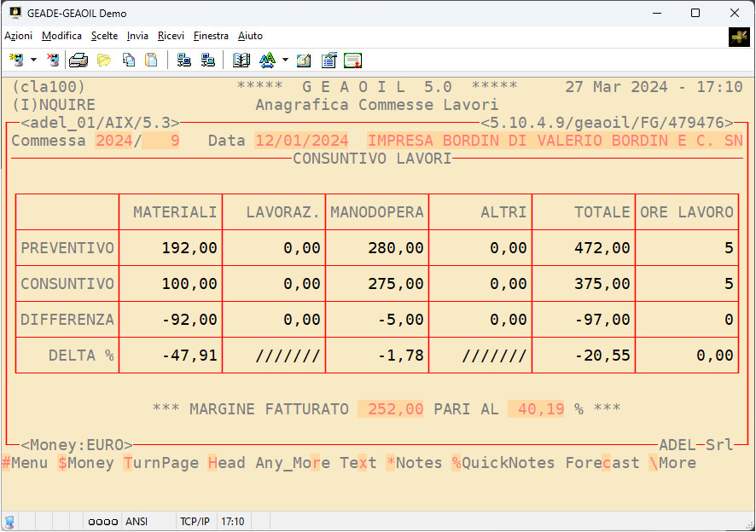The height and width of the screenshot is (532, 756).
Task: Click the open book toolbar icon
Action: point(241,60)
